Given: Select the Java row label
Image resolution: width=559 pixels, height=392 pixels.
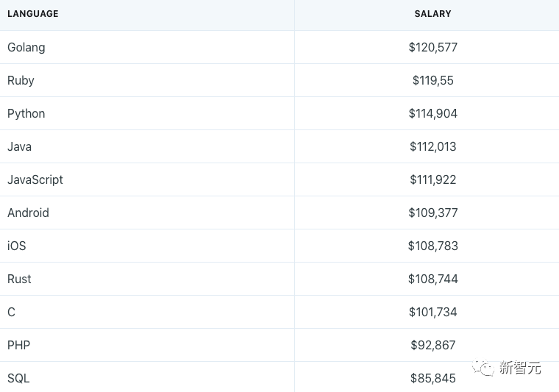Looking at the screenshot, I should coord(19,146).
